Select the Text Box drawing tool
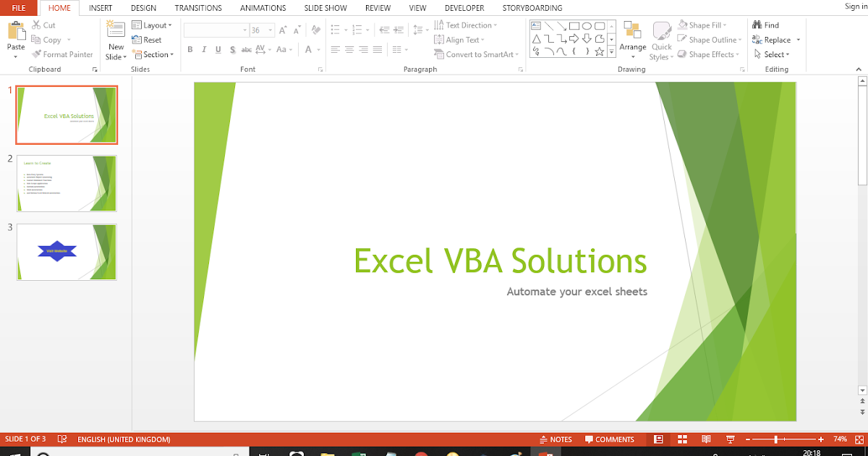This screenshot has width=868, height=456. pos(536,25)
